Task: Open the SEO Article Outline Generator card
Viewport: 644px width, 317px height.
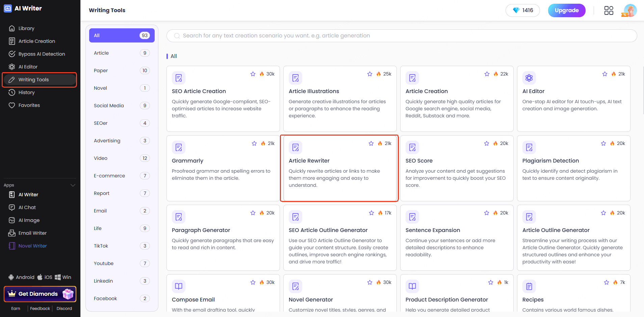Action: 340,238
